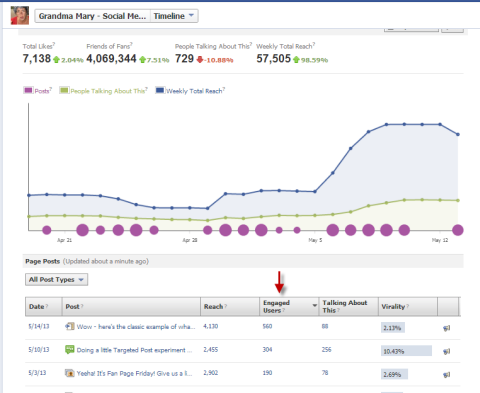The image size is (480, 393).
Task: Click the 560 engaged users value
Action: point(267,326)
